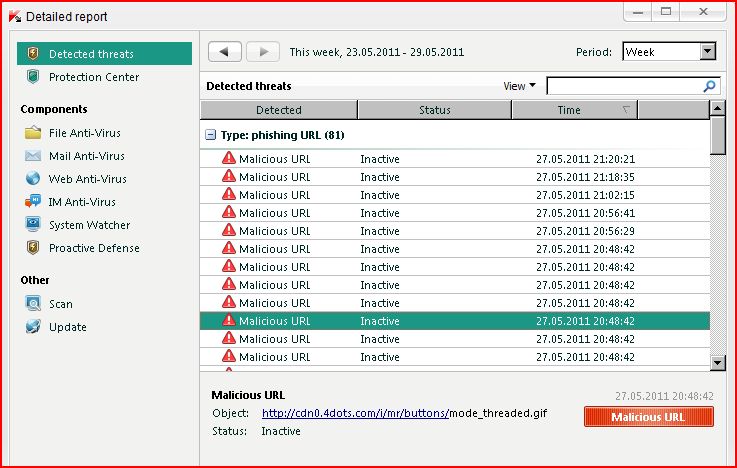Screen dimensions: 737x468
Task: Click the Time column header
Action: coord(574,110)
